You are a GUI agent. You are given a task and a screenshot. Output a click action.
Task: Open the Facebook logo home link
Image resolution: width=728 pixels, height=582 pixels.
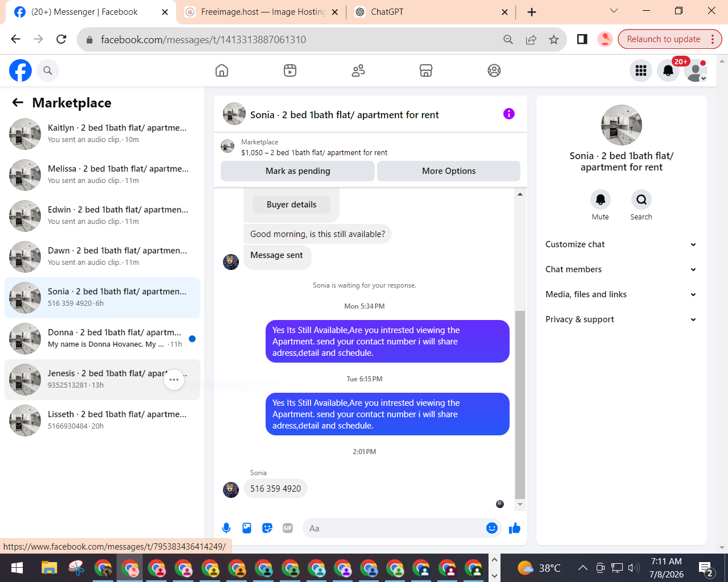click(20, 70)
